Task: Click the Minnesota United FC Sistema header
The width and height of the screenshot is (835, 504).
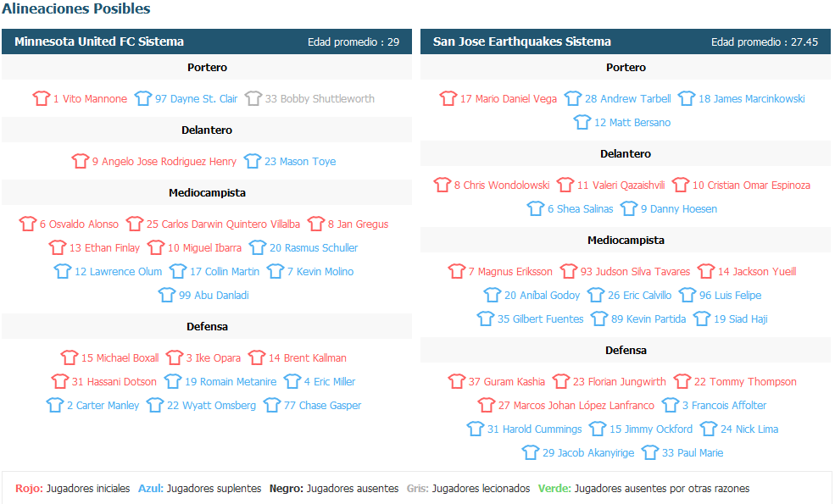Action: pos(99,42)
